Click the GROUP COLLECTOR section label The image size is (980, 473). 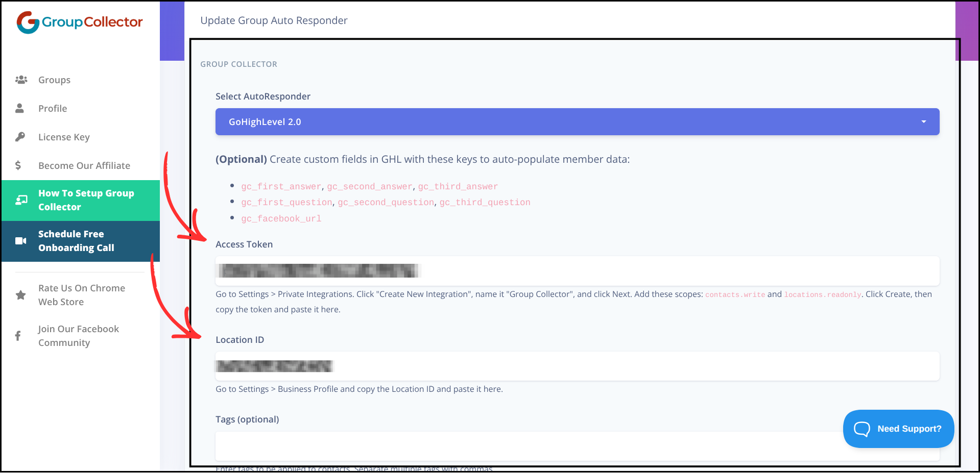point(238,64)
